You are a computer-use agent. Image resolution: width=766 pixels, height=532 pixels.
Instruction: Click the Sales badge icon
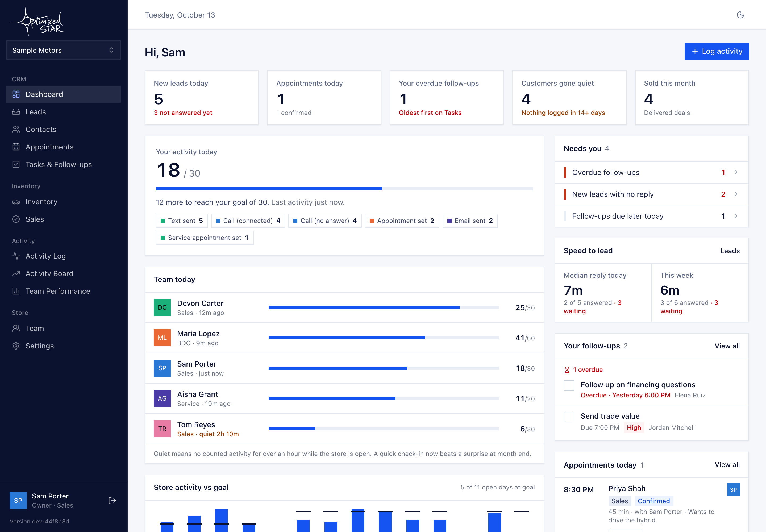(16, 219)
